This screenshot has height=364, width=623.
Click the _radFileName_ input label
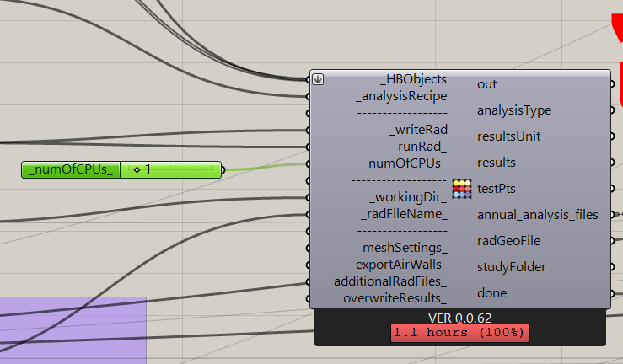[404, 214]
